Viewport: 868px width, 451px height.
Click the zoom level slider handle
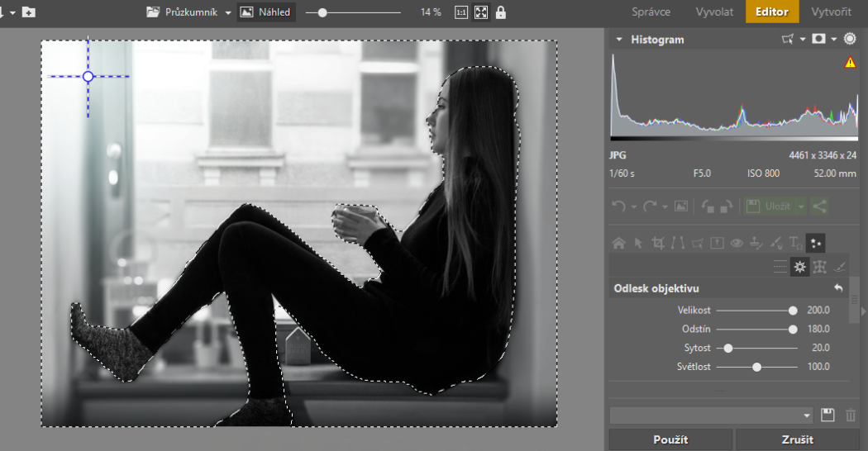pyautogui.click(x=322, y=12)
